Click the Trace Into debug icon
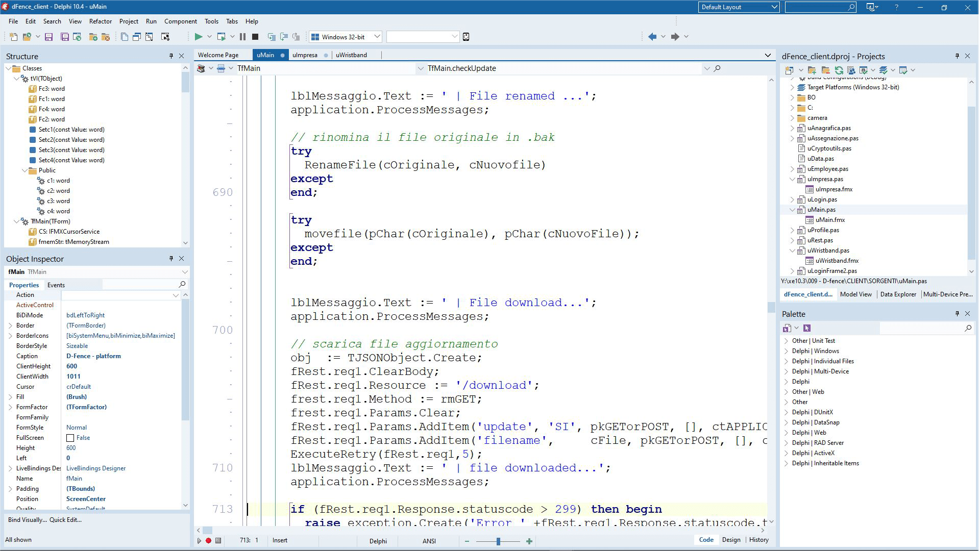 click(272, 37)
